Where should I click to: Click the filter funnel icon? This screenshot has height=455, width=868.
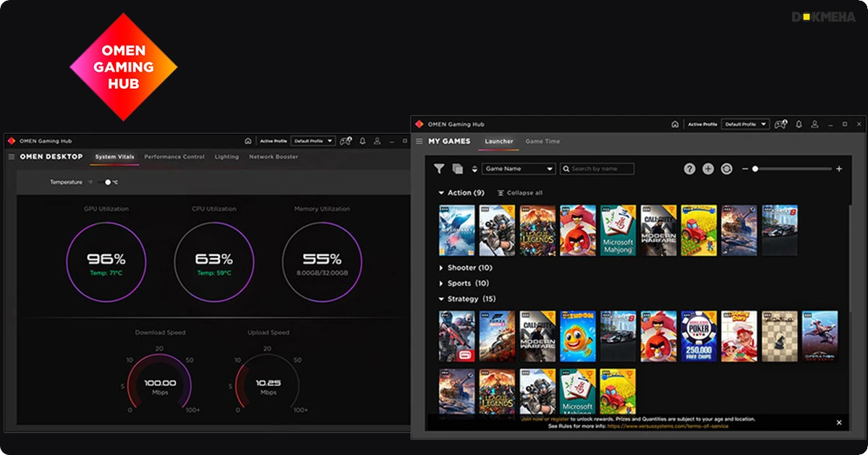click(439, 169)
